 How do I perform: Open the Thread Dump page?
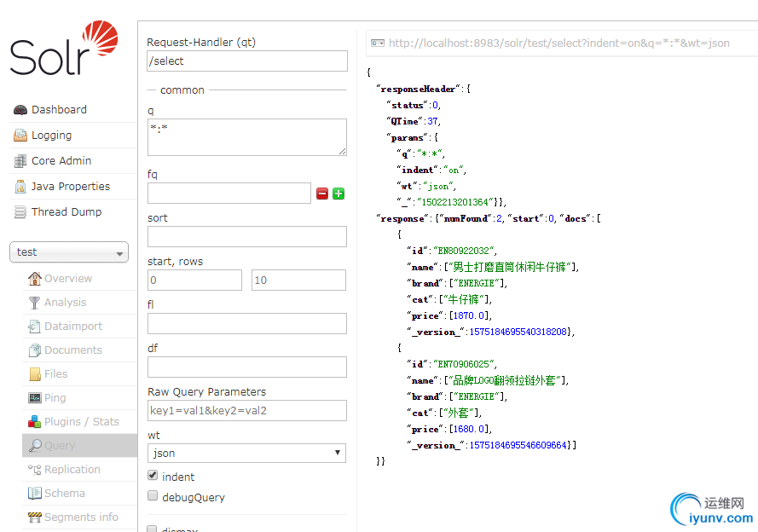[67, 212]
